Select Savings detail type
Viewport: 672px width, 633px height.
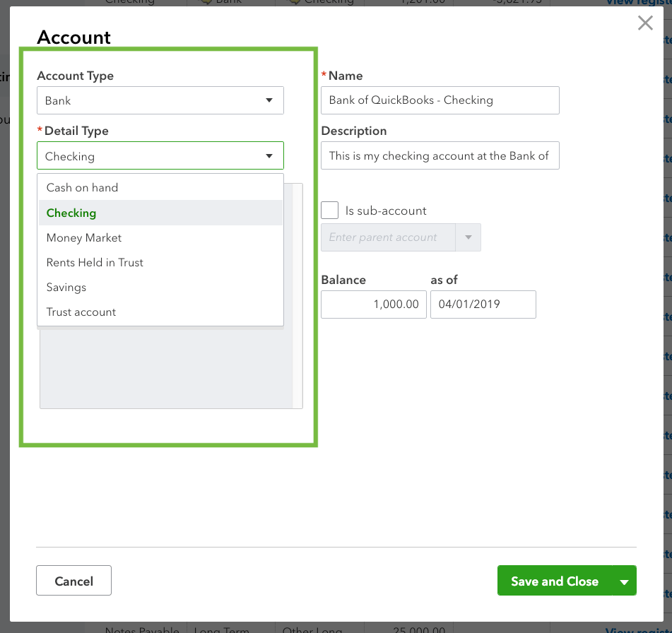pyautogui.click(x=160, y=287)
